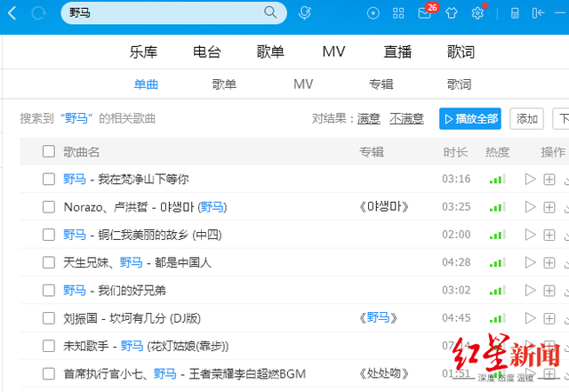Screen dimensions: 569x392
Task: Click the collapse sidebar icon
Action: pyautogui.click(x=539, y=13)
